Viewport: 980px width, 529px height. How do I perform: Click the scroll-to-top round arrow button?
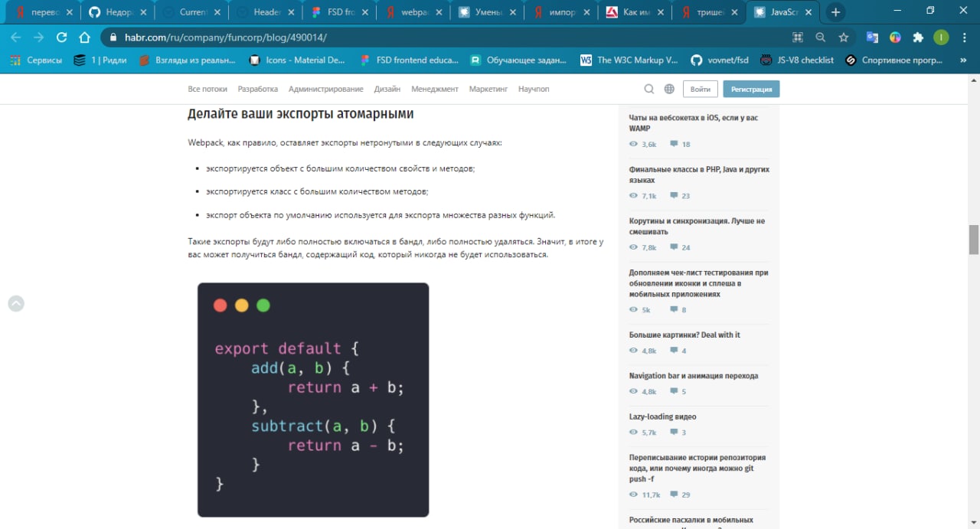point(16,303)
